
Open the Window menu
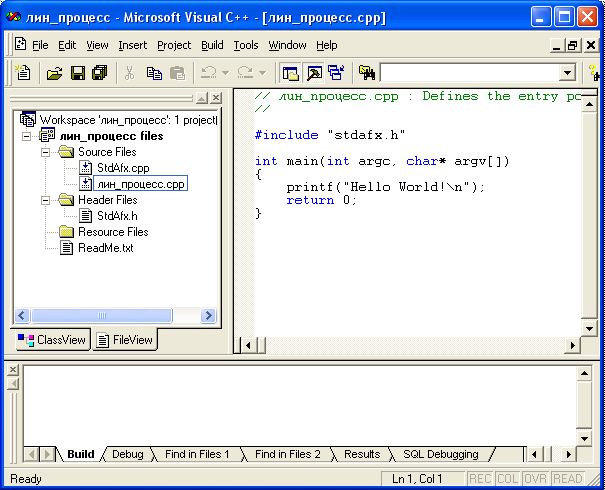pos(287,46)
